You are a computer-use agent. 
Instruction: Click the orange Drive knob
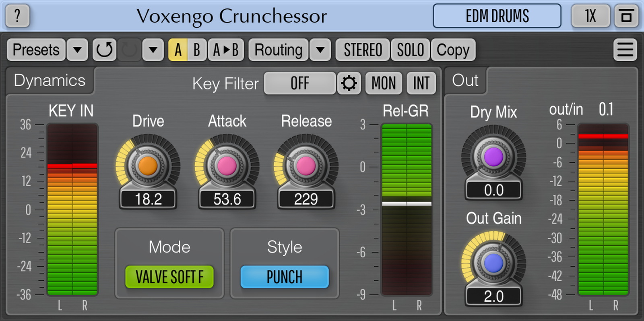click(148, 166)
